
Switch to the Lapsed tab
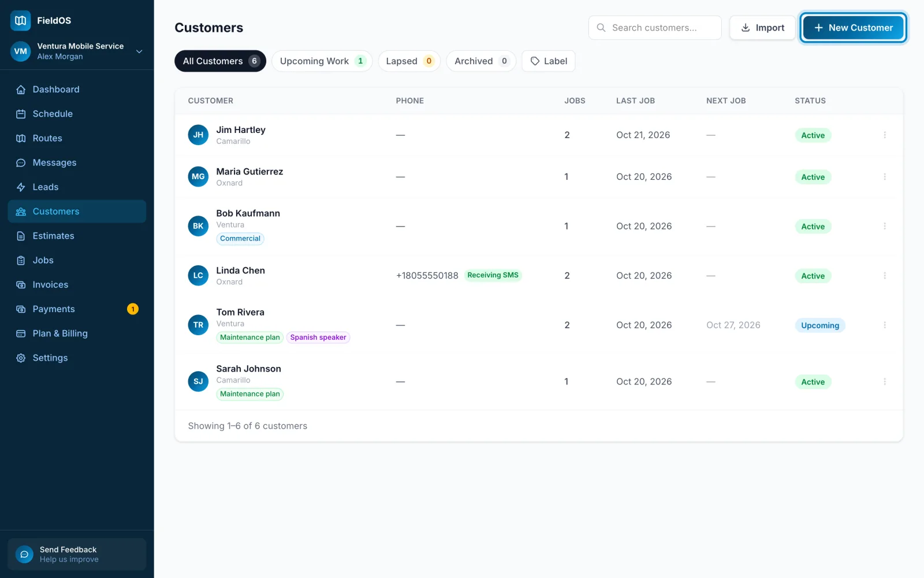[x=409, y=61]
